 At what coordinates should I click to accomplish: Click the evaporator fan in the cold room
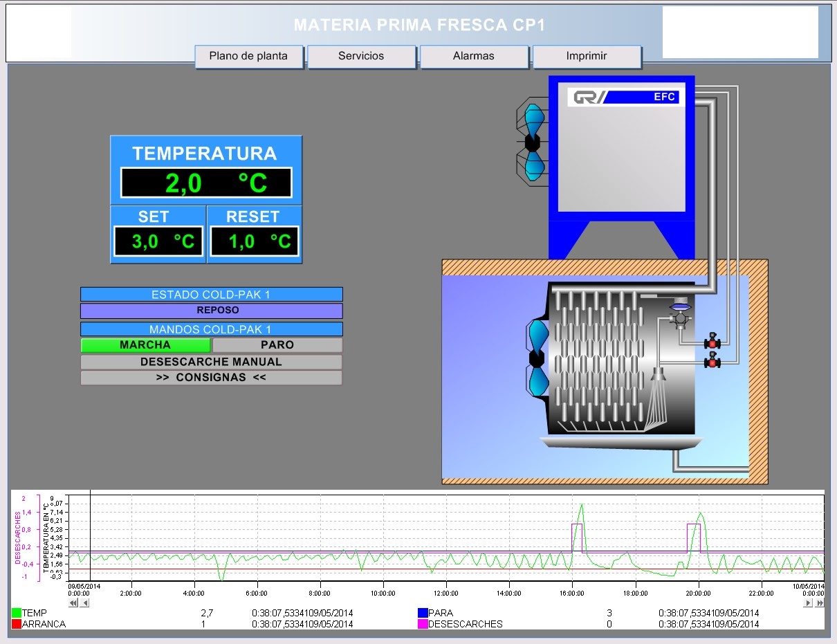[x=538, y=358]
